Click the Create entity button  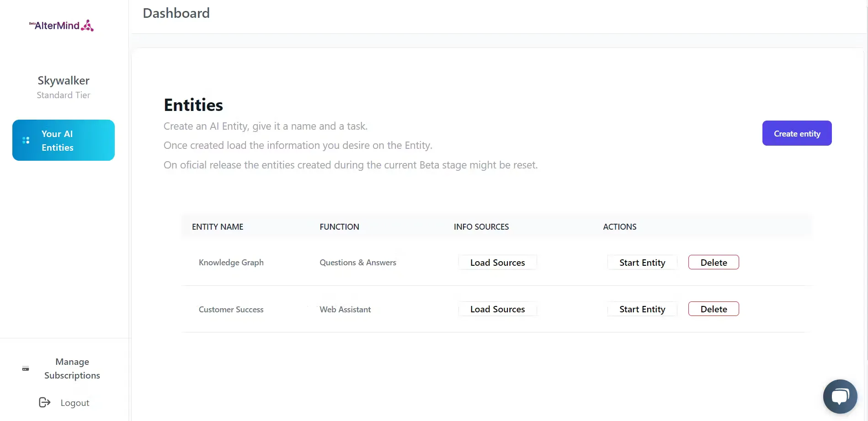pyautogui.click(x=796, y=133)
